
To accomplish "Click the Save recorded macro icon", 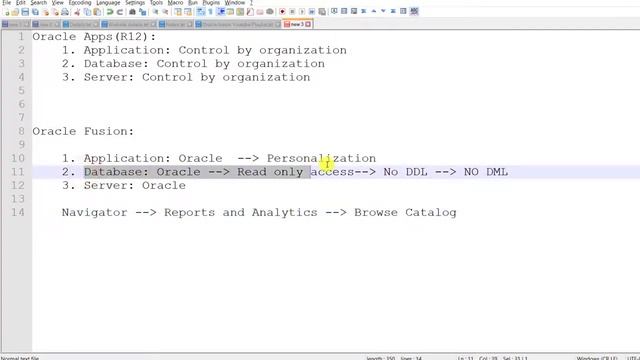I will tap(322, 12).
